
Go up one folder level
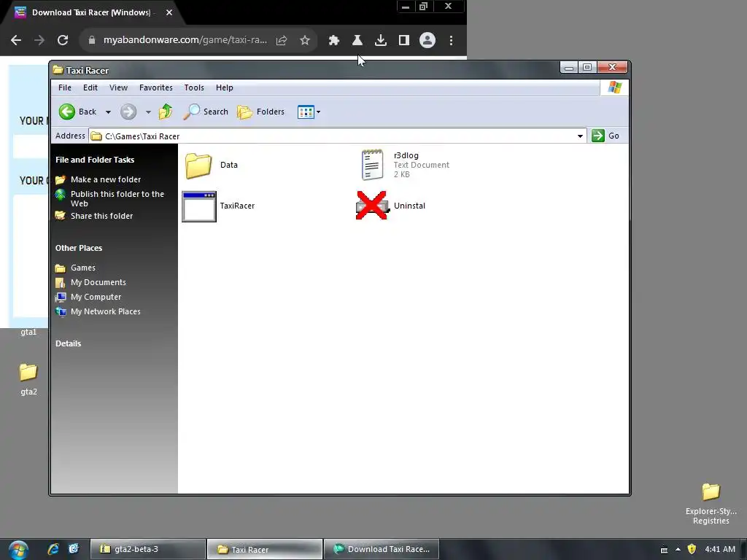166,112
